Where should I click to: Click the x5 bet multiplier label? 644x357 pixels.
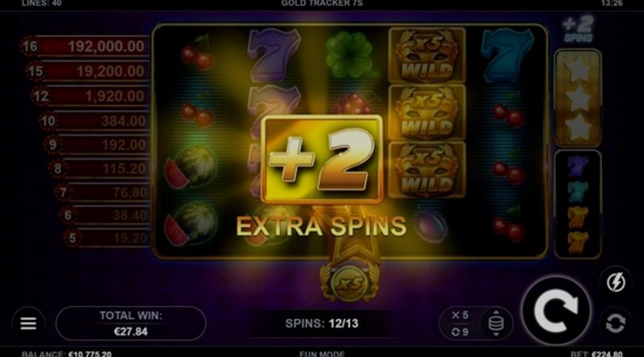tap(460, 315)
